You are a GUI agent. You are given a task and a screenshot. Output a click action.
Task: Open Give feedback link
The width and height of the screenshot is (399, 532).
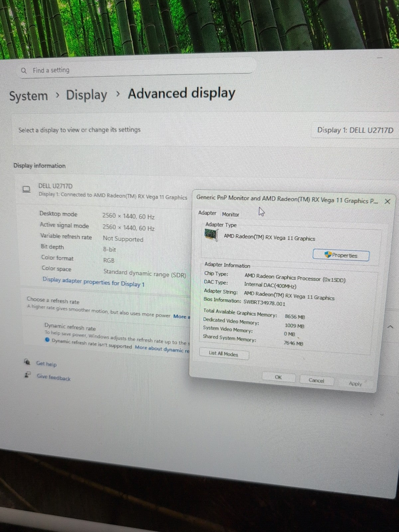click(x=54, y=377)
